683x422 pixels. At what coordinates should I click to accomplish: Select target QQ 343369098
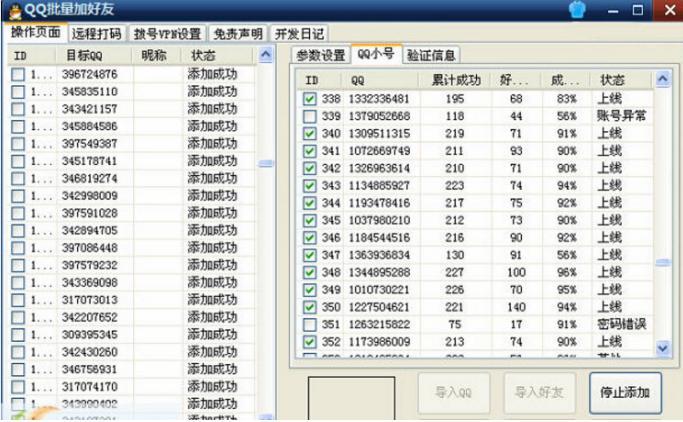(90, 283)
